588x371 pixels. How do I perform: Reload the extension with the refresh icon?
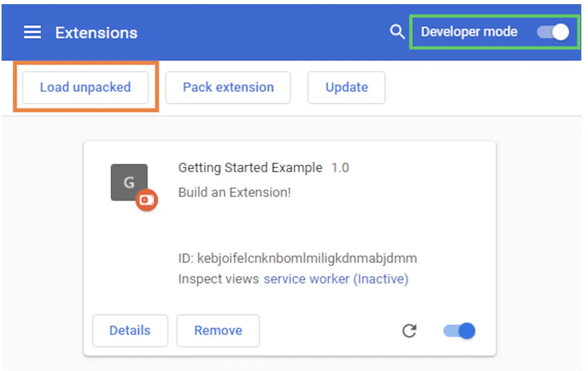point(409,331)
